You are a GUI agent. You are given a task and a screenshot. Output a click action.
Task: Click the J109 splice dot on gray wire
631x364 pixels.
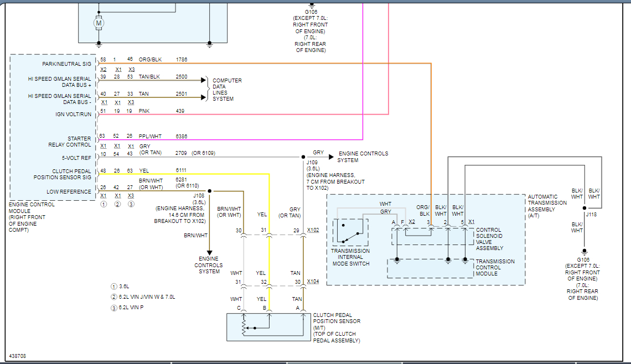point(303,157)
